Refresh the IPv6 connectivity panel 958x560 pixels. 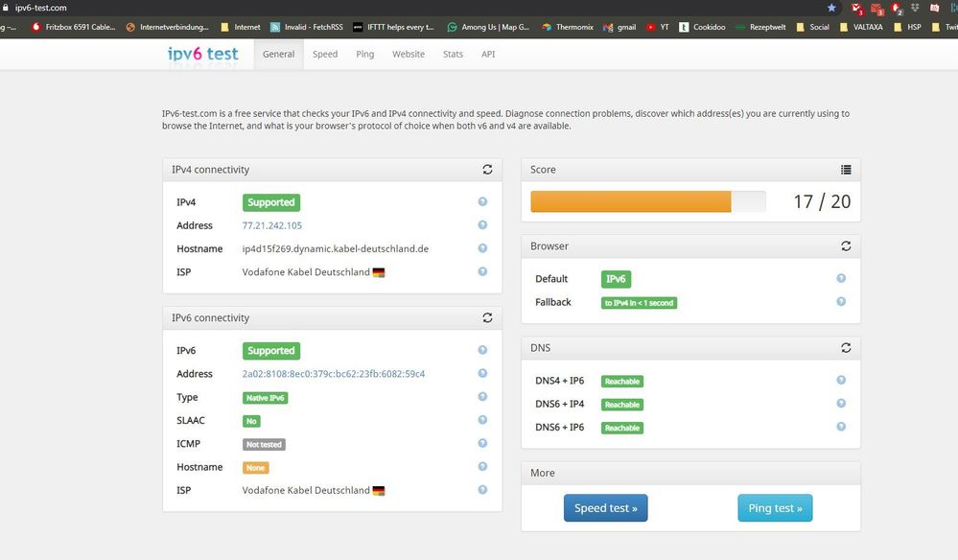coord(487,317)
